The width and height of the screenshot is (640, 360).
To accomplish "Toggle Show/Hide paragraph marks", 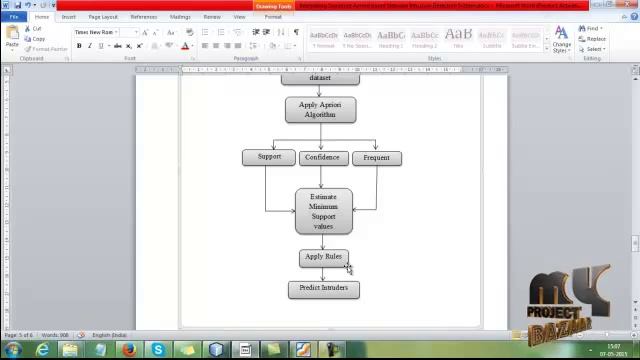I will point(296,32).
